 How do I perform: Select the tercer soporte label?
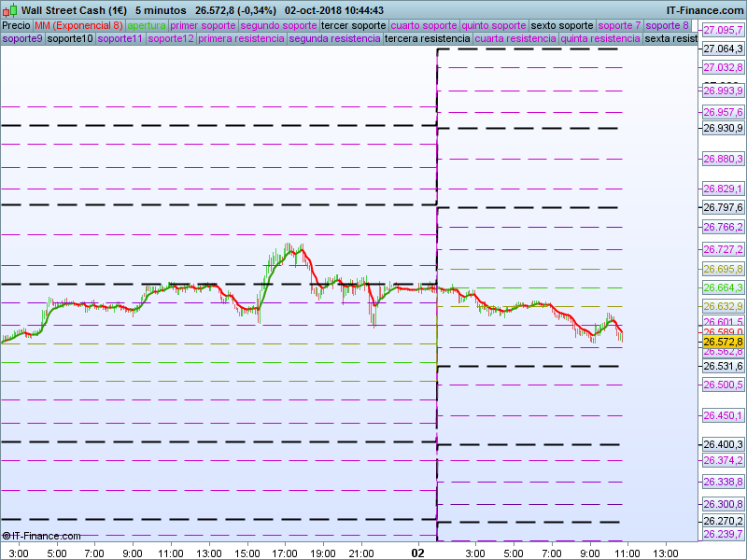click(354, 26)
